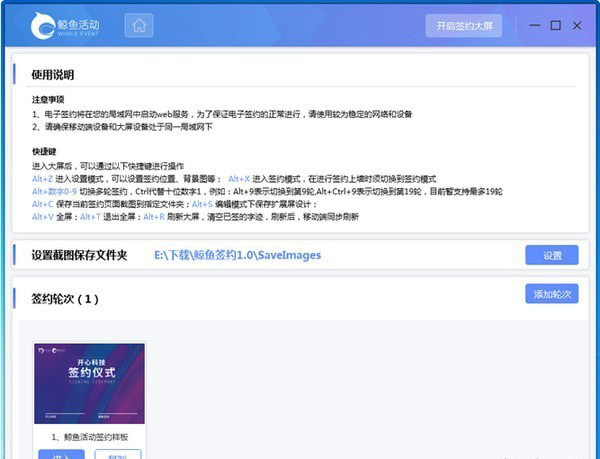Open the 签约仪式 template thumbnail
The height and width of the screenshot is (459, 600).
90,384
